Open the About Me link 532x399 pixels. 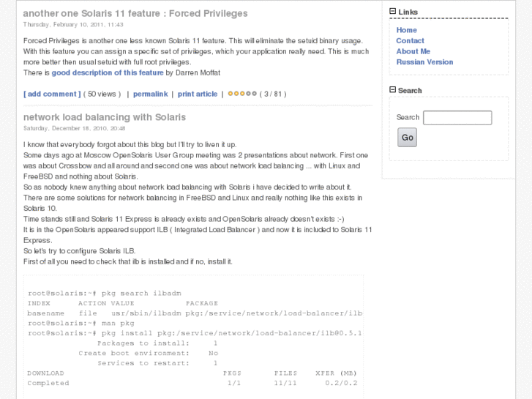click(413, 51)
